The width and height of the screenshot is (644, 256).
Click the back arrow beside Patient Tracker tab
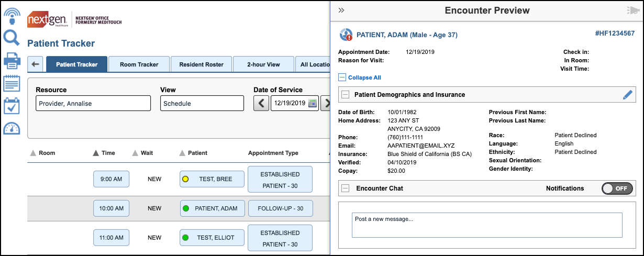(35, 64)
